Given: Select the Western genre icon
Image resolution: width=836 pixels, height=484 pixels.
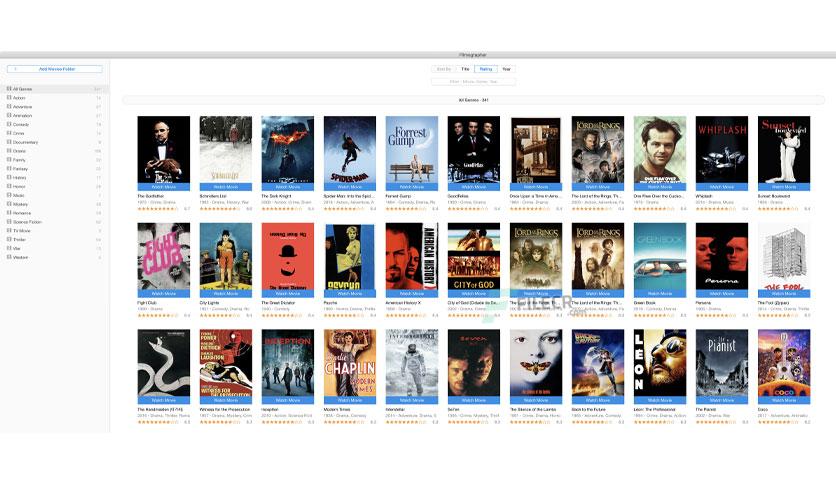Looking at the screenshot, I should (x=9, y=257).
